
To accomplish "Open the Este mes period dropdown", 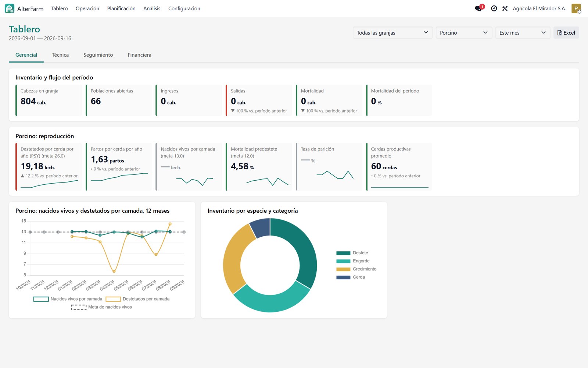I will pyautogui.click(x=523, y=33).
